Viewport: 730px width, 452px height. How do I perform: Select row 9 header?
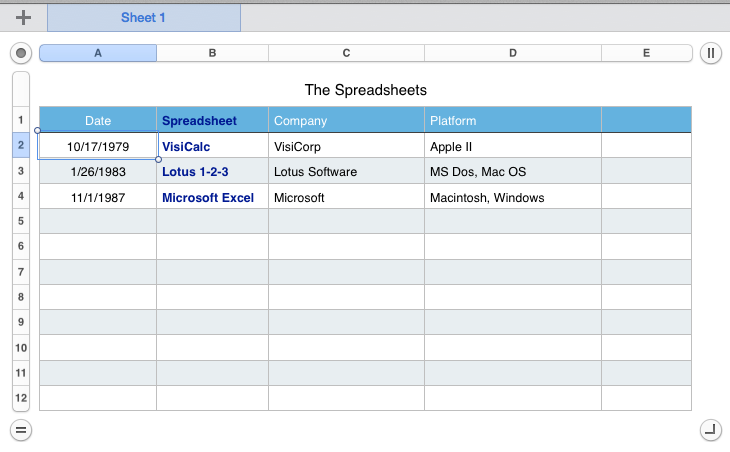(x=21, y=322)
